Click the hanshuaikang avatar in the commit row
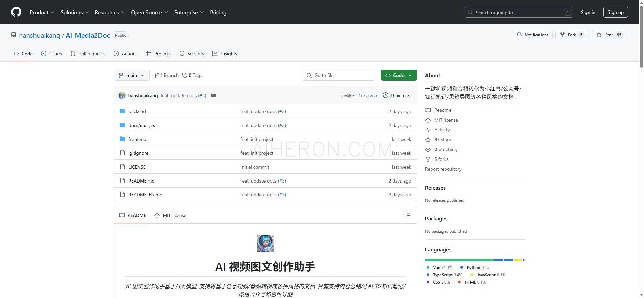Viewport: 644px width, 298px height. pyautogui.click(x=122, y=95)
